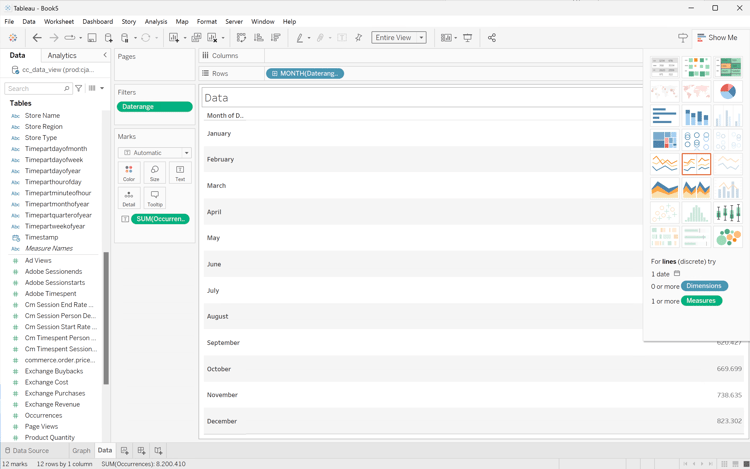Click the Show/Hide Cards icon

coord(446,38)
